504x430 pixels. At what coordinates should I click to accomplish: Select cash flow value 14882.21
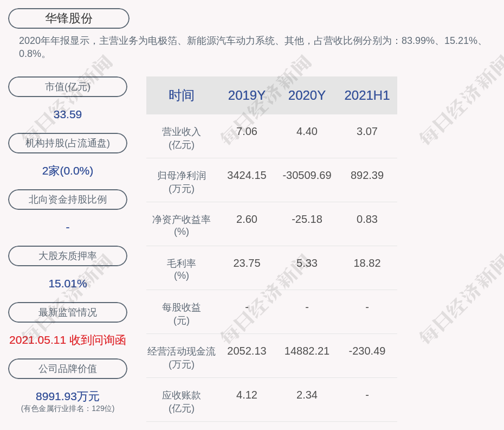[x=307, y=351]
